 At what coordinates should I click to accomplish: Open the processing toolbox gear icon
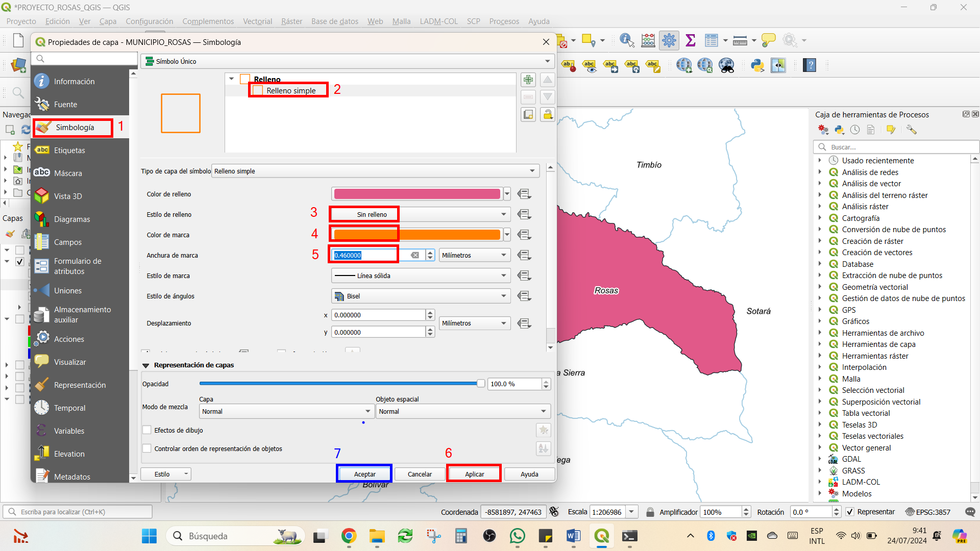tap(669, 40)
